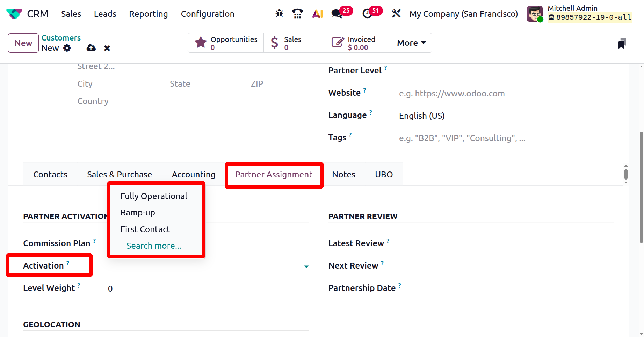Open the conversations chat icon
The width and height of the screenshot is (644, 337).
tap(337, 14)
